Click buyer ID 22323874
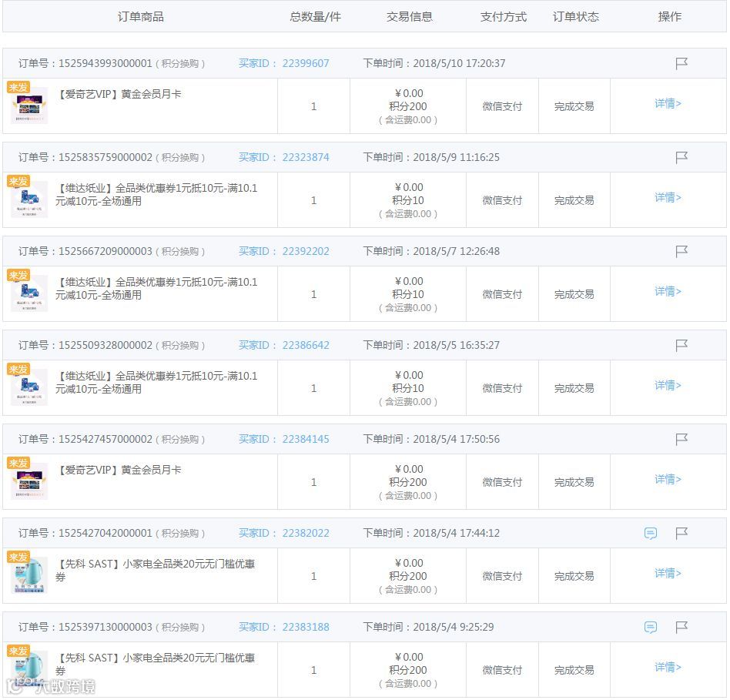The image size is (730, 700). tap(306, 157)
